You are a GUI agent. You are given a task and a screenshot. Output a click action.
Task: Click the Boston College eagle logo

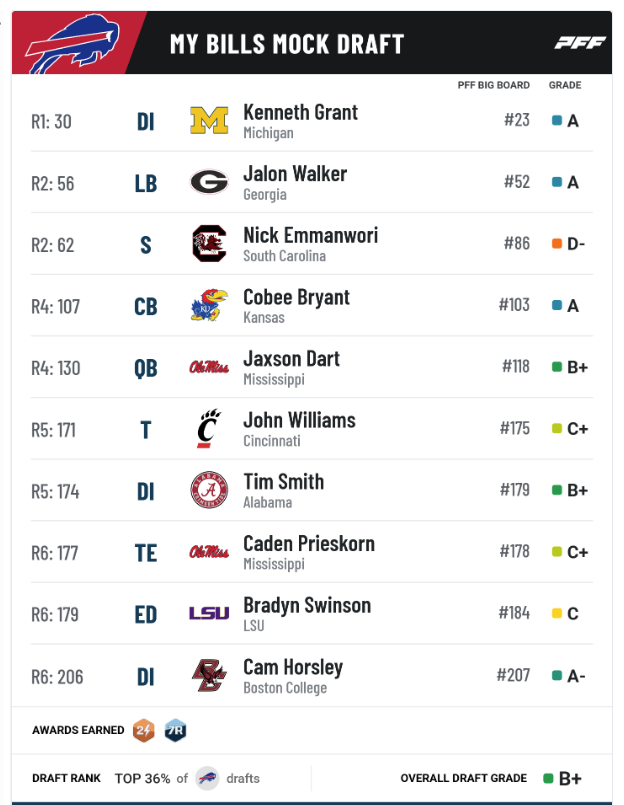[209, 675]
